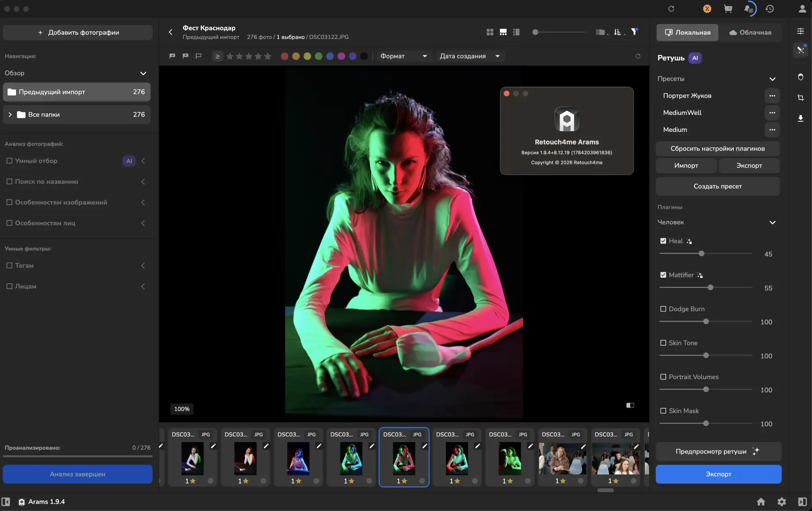Enable the Portrait Volumes checkbox
Image resolution: width=812 pixels, height=511 pixels.
(x=663, y=377)
